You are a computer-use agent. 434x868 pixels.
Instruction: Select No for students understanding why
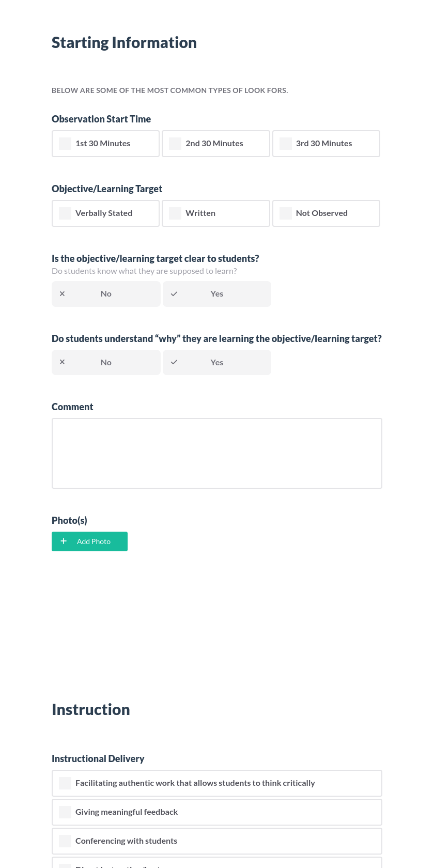click(x=105, y=362)
